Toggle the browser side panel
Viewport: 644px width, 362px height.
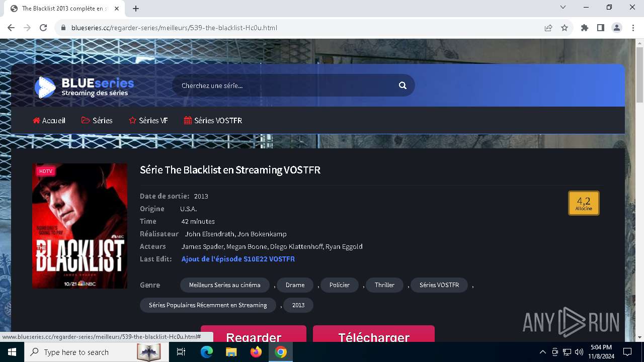(601, 28)
